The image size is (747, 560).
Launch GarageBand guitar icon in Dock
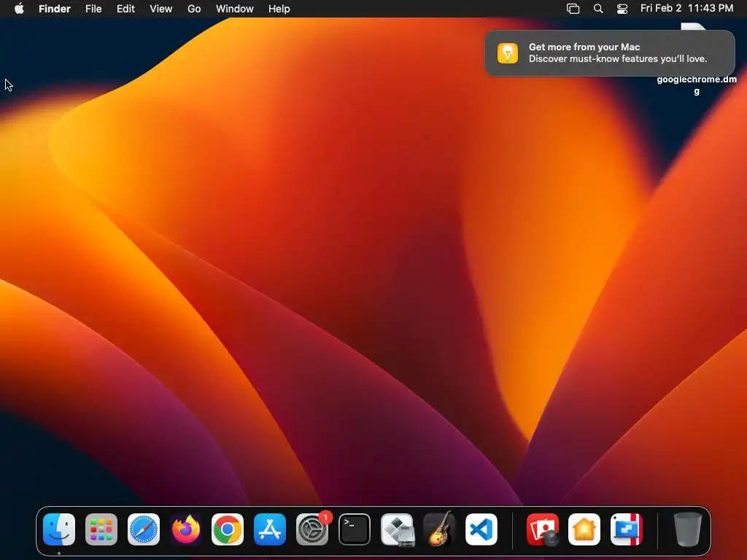click(x=439, y=529)
